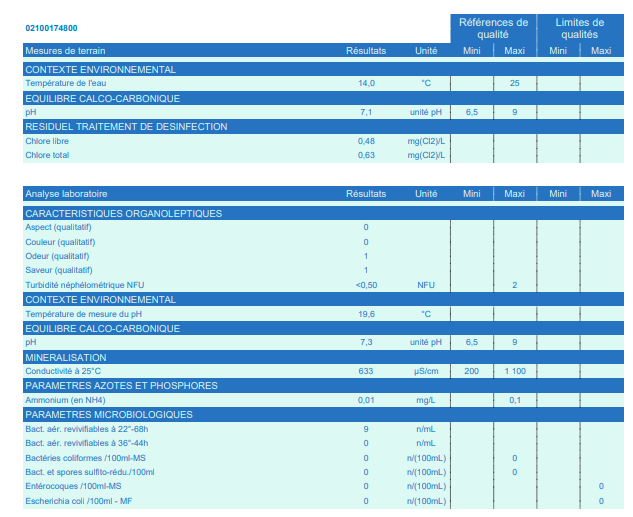Click the Saveur (qualitatif) label
Screen dimensions: 633x517
59,270
